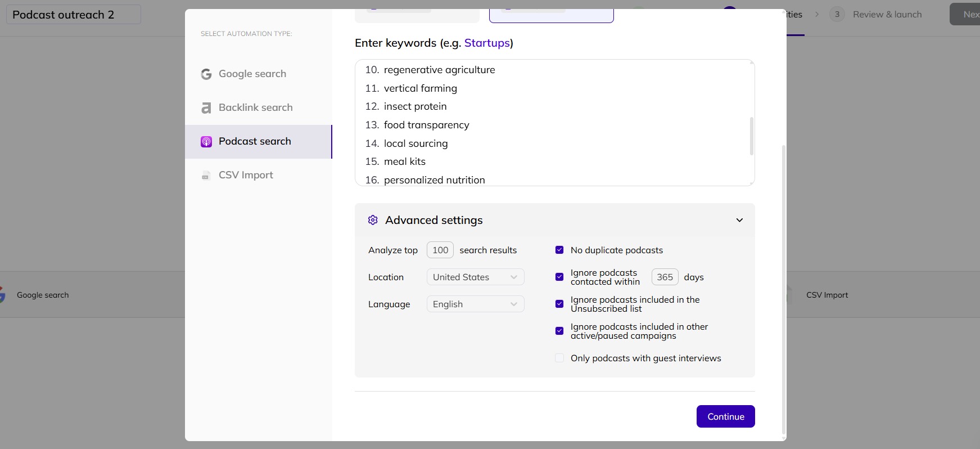Click the Google search G icon in sidebar
Image resolution: width=980 pixels, height=449 pixels.
(x=206, y=74)
